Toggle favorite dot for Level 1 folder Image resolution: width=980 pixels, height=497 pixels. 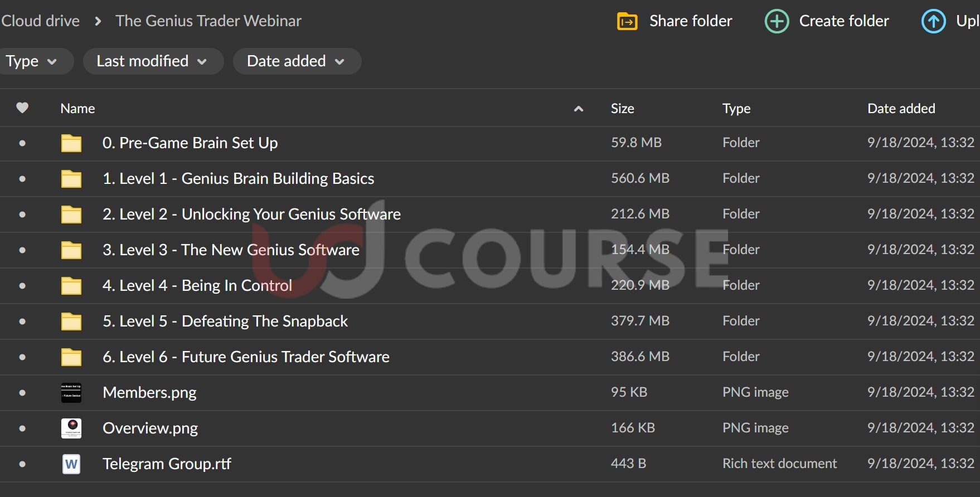point(22,179)
